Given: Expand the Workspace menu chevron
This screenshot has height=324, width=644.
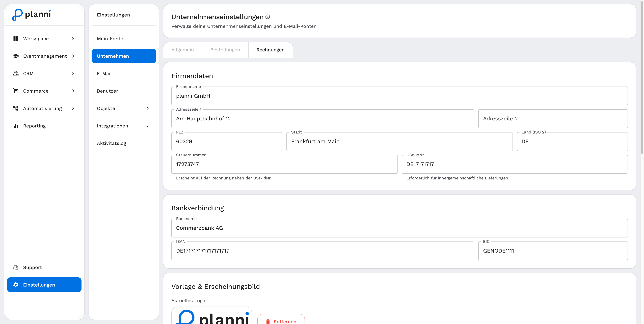Looking at the screenshot, I should (x=73, y=39).
